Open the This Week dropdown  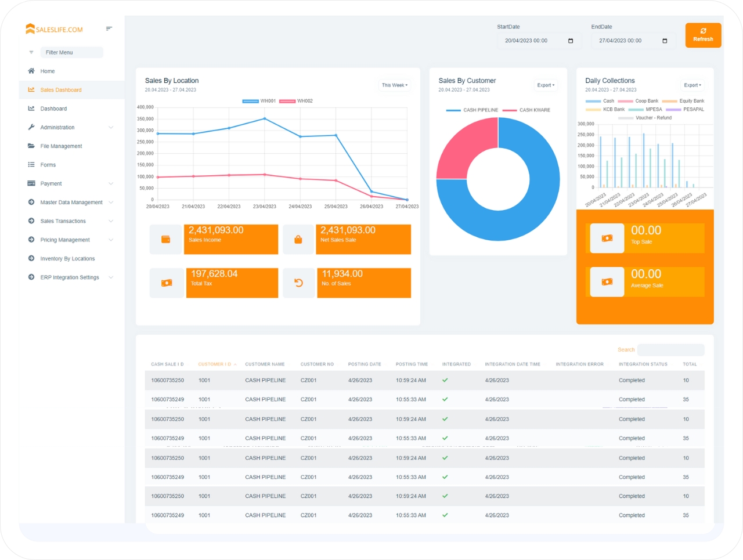(395, 85)
